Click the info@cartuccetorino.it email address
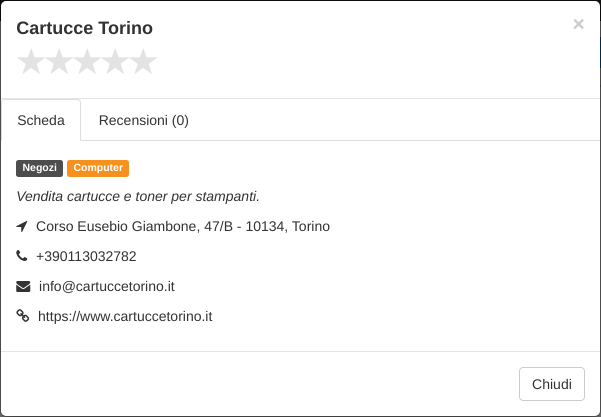Screen dimensions: 601x417 [x=107, y=287]
